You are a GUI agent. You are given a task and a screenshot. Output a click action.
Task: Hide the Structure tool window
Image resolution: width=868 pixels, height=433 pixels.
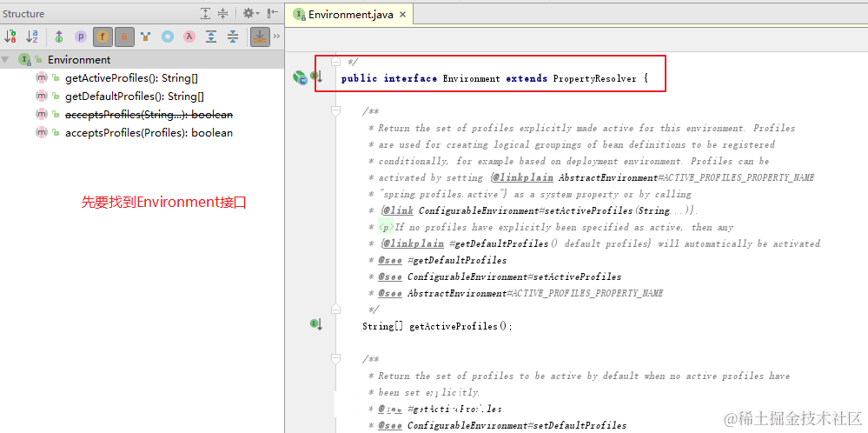point(272,13)
